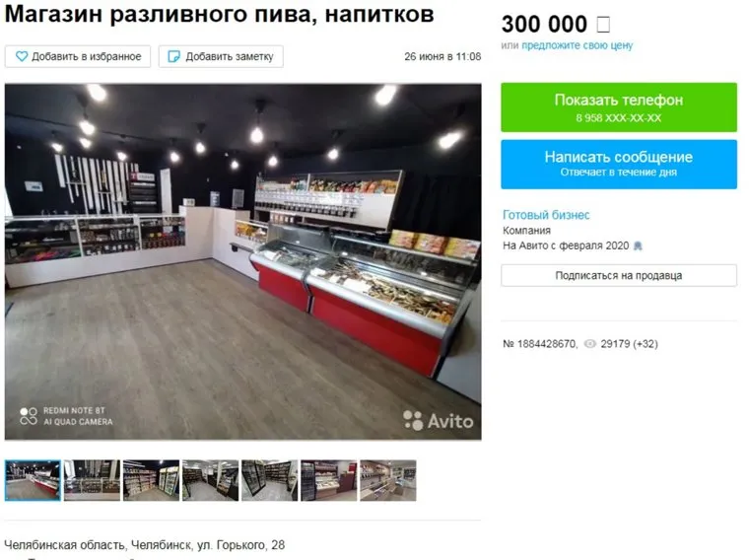Select the last photo thumbnail

[388, 480]
